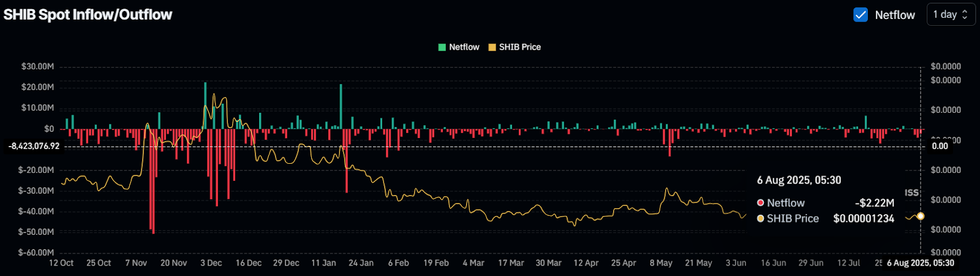Click the 11 Jan date label
The height and width of the screenshot is (276, 980).
tap(323, 263)
